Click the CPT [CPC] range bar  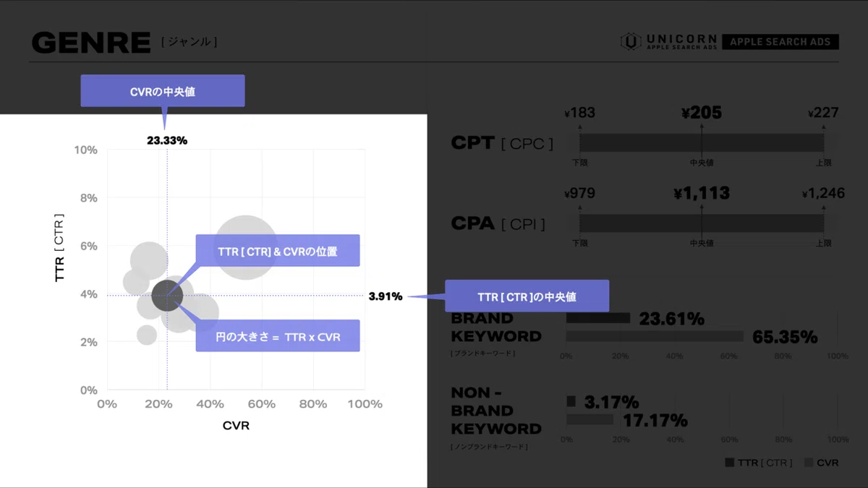coord(701,142)
